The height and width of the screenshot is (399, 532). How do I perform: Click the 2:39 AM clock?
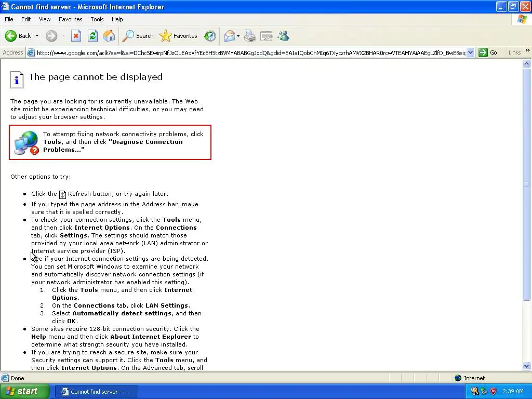(x=513, y=391)
